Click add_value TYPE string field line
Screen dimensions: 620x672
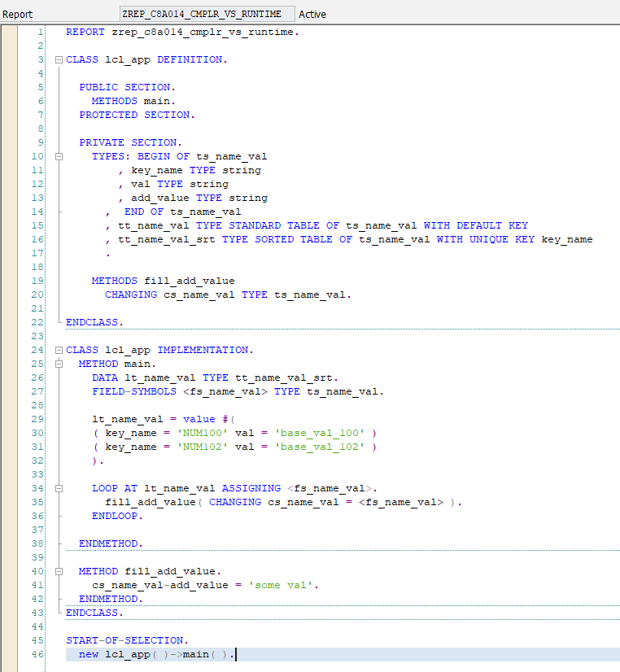[x=193, y=198]
